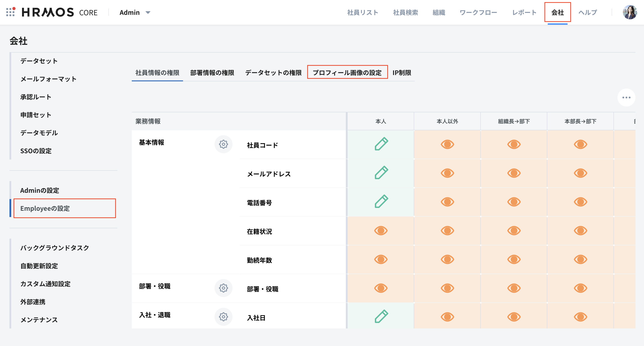644x346 pixels.
Task: Open the user profile avatar menu
Action: point(630,12)
